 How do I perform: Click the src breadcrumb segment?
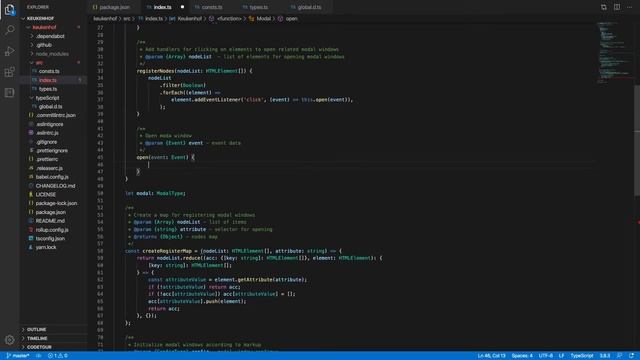coord(127,18)
